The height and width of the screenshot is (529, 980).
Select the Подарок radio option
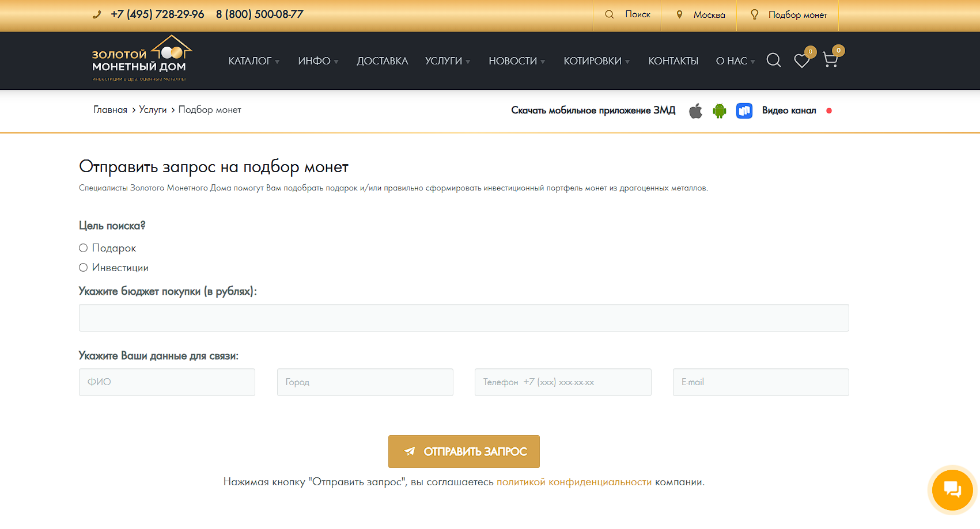(84, 248)
